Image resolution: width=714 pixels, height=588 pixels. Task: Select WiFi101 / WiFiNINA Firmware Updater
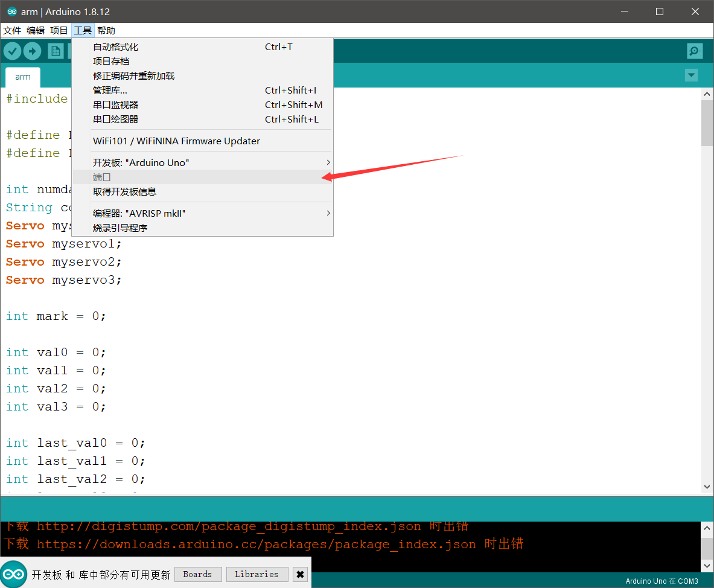tap(203, 141)
